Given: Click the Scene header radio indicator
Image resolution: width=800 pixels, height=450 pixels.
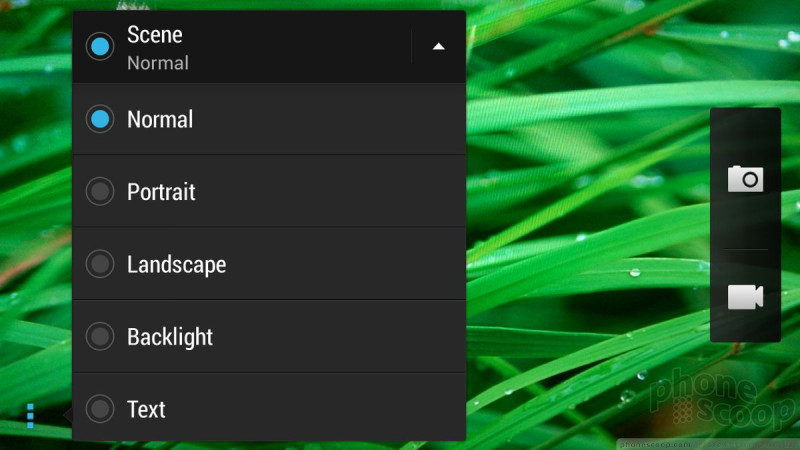Looking at the screenshot, I should click(x=100, y=46).
